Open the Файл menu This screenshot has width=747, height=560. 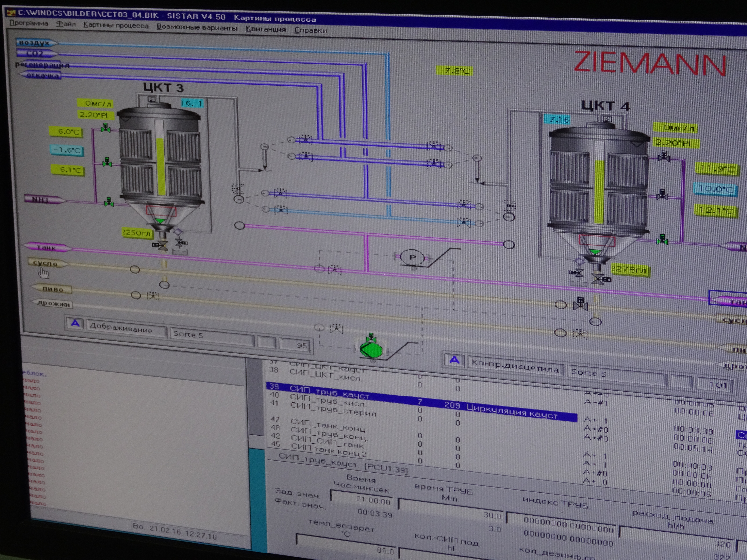[66, 24]
